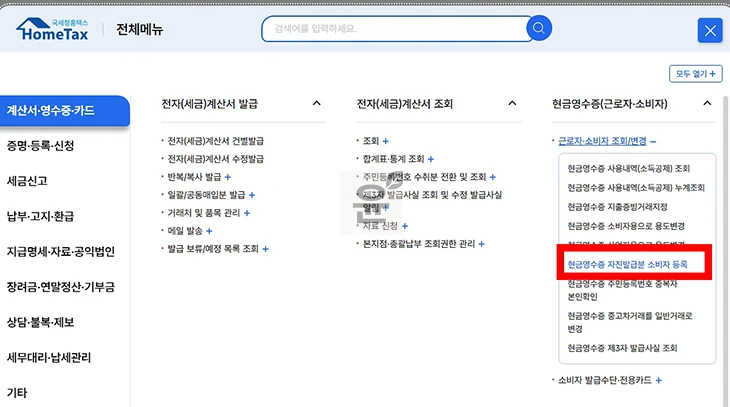Expand 본지점·총괄납부 조회권한 관리 plus

click(481, 244)
